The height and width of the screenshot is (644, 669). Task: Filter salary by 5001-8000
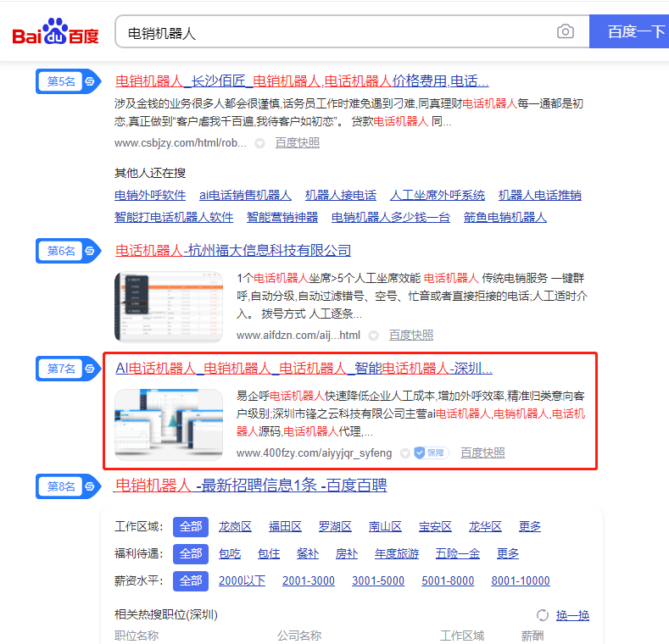(448, 581)
